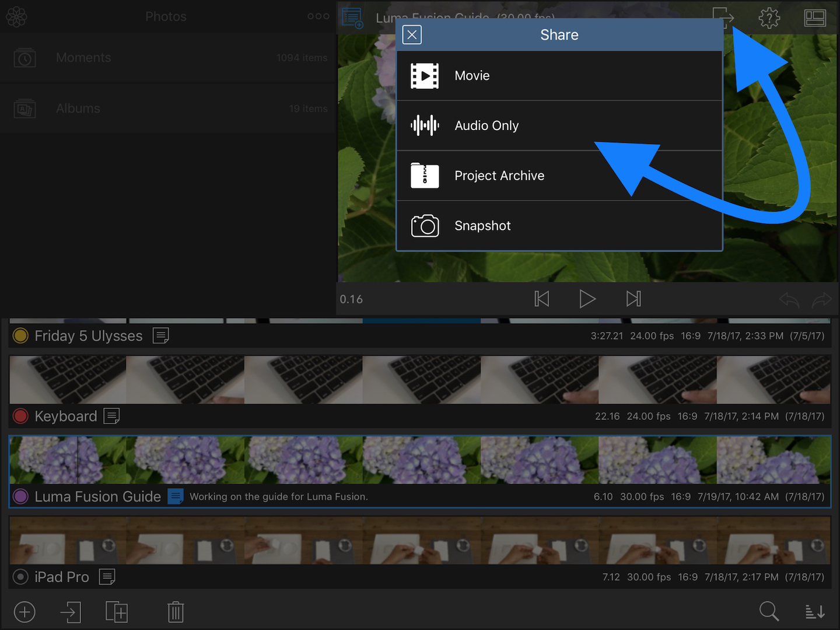Open the project info icon beside Luma Fusion Guide

point(176,496)
